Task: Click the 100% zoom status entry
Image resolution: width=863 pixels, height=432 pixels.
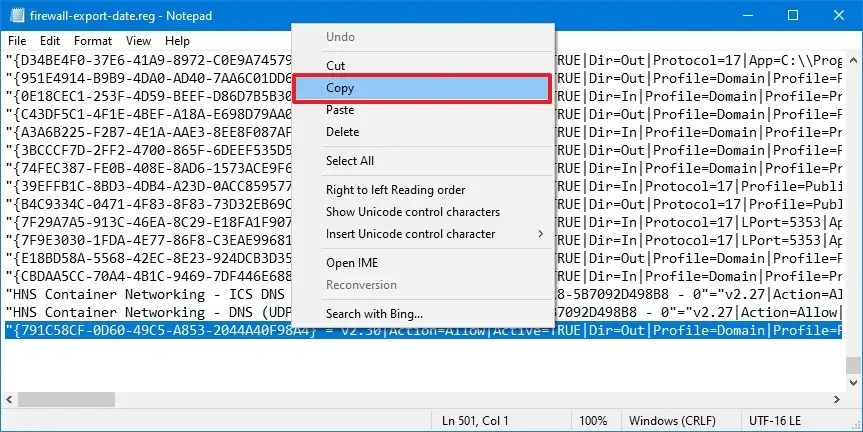Action: (593, 421)
